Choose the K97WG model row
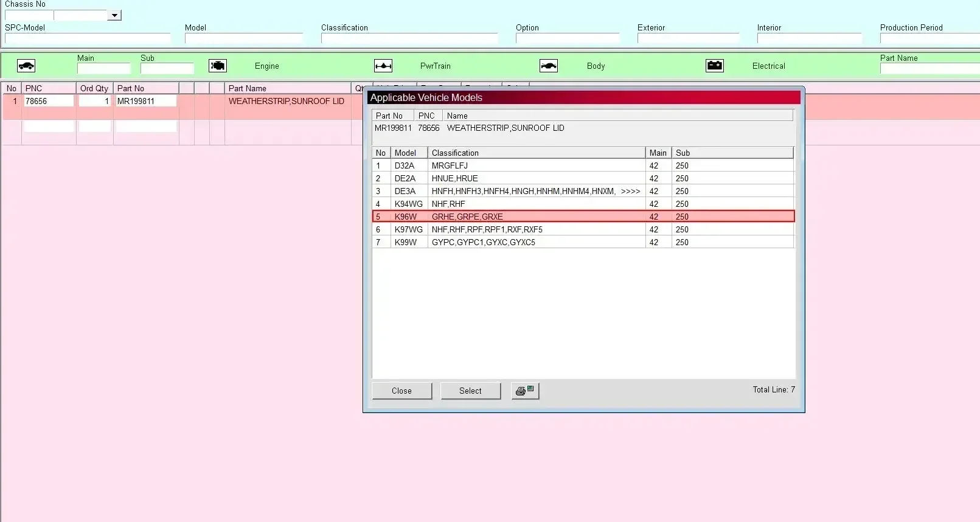Viewport: 980px width, 522px height. pyautogui.click(x=408, y=229)
